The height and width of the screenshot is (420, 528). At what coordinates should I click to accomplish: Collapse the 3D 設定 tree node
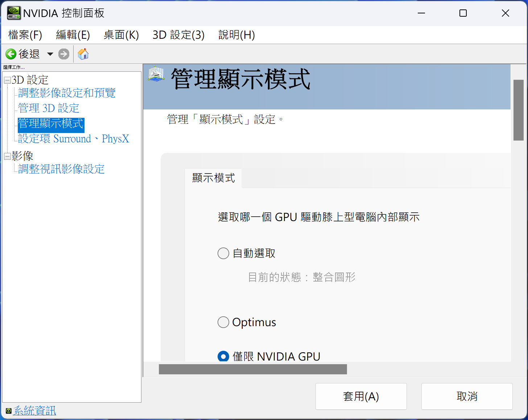click(x=7, y=80)
